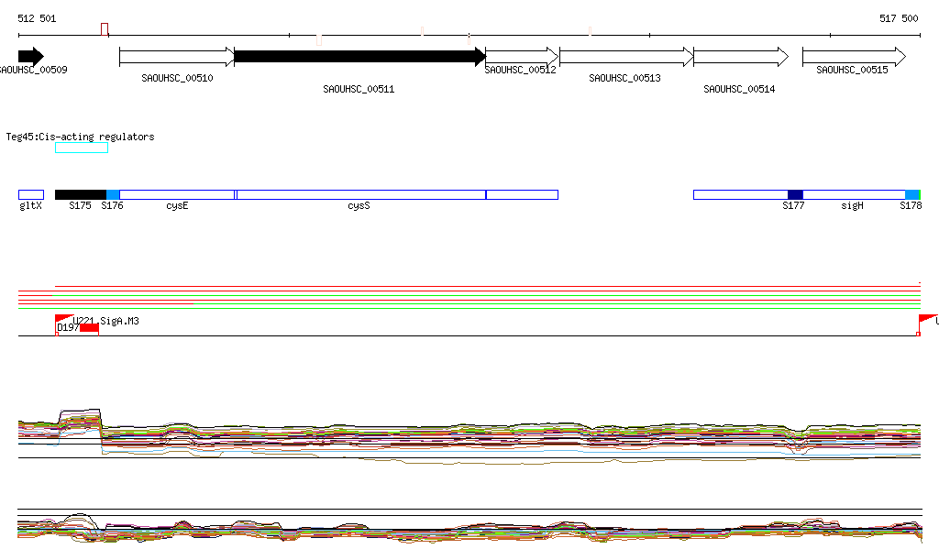Viewport: 939px width, 560px height.
Task: Click the SAOUHSC_00511 gene label text
Action: coord(359,89)
